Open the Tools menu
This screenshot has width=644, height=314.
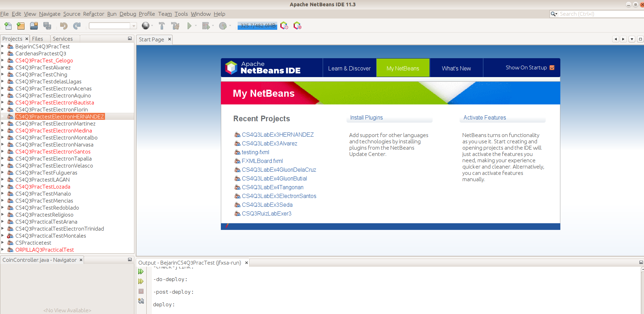181,14
